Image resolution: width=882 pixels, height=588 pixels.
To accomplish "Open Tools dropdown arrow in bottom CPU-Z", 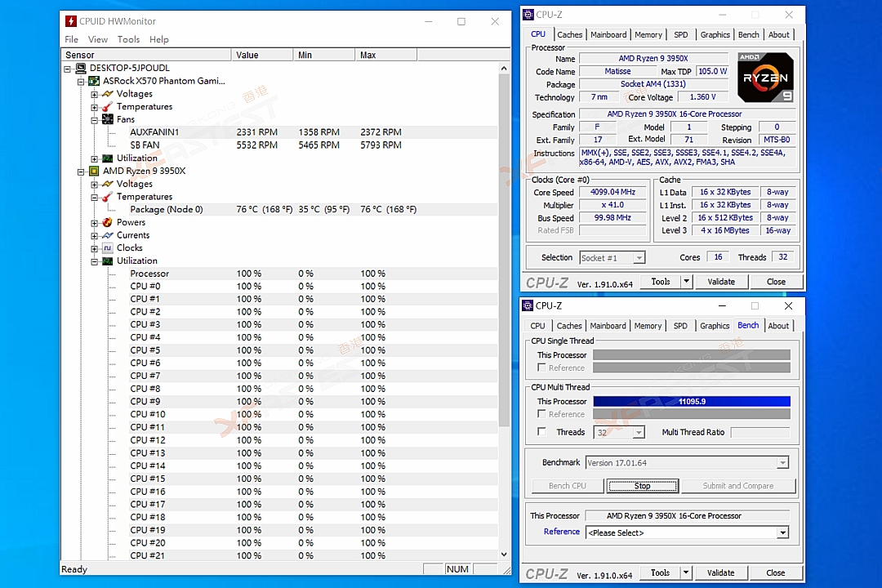I will pyautogui.click(x=686, y=572).
